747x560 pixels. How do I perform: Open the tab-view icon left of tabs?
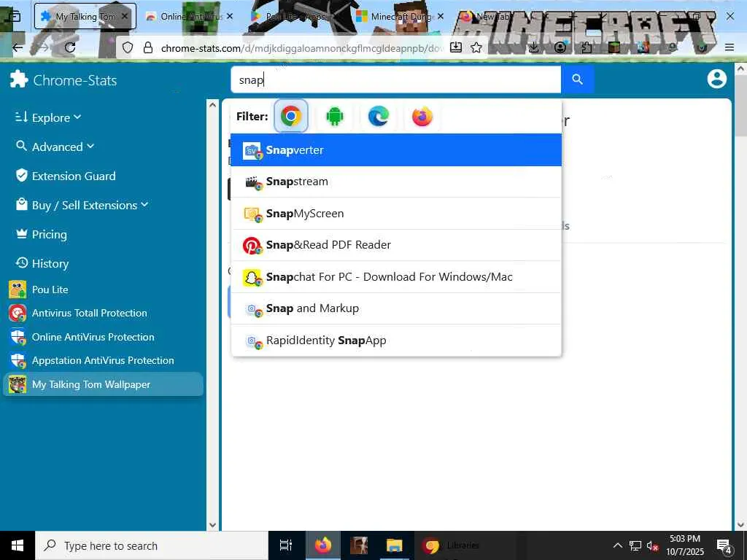pos(15,16)
